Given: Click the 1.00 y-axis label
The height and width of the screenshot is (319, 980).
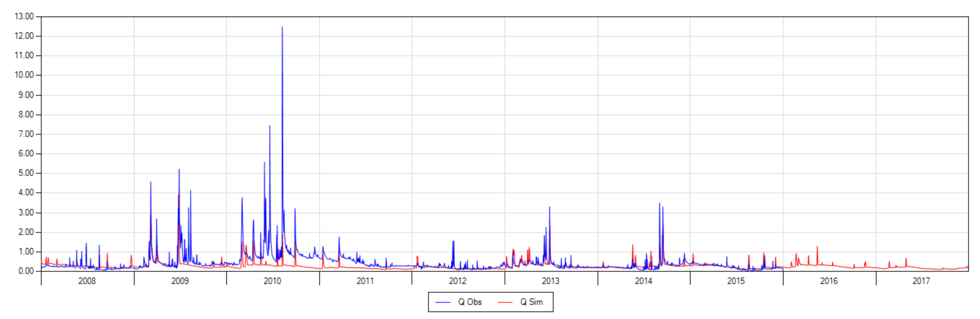Looking at the screenshot, I should (26, 252).
